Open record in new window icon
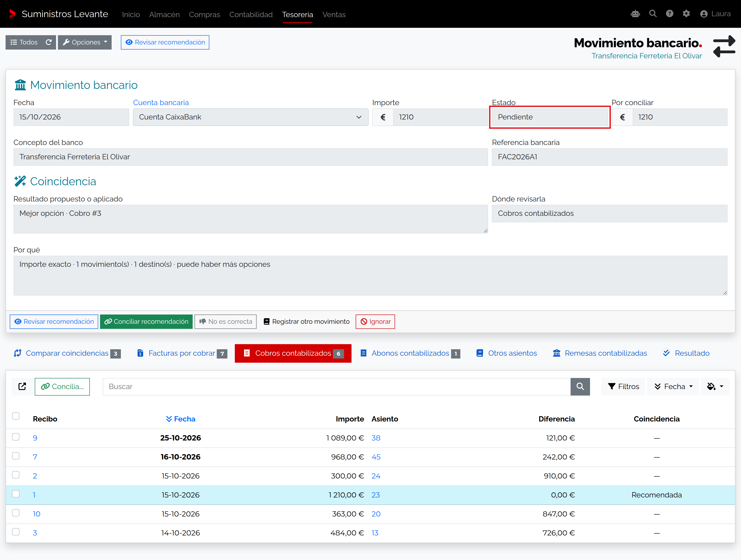The width and height of the screenshot is (741, 560). pyautogui.click(x=22, y=386)
